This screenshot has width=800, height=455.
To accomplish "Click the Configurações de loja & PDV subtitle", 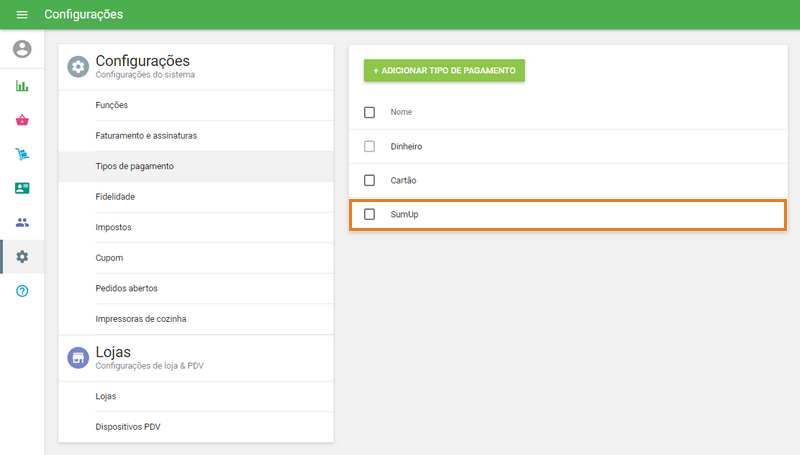I will click(x=149, y=366).
